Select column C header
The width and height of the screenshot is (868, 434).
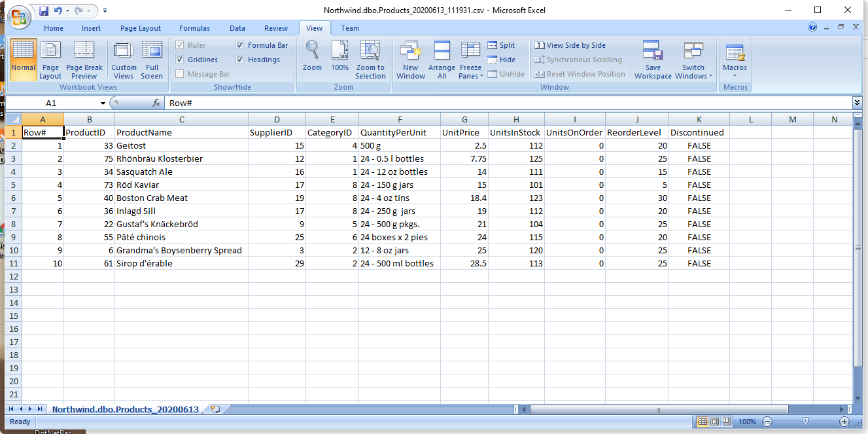click(182, 118)
